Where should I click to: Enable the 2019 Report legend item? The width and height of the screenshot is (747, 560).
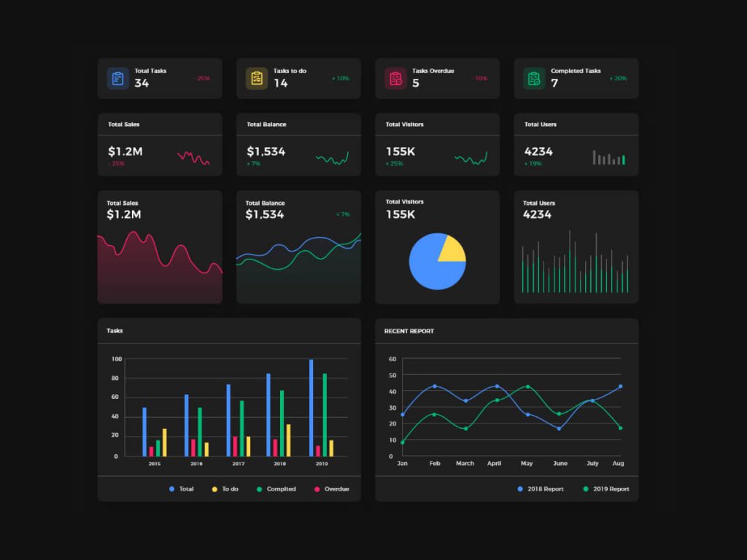point(608,489)
